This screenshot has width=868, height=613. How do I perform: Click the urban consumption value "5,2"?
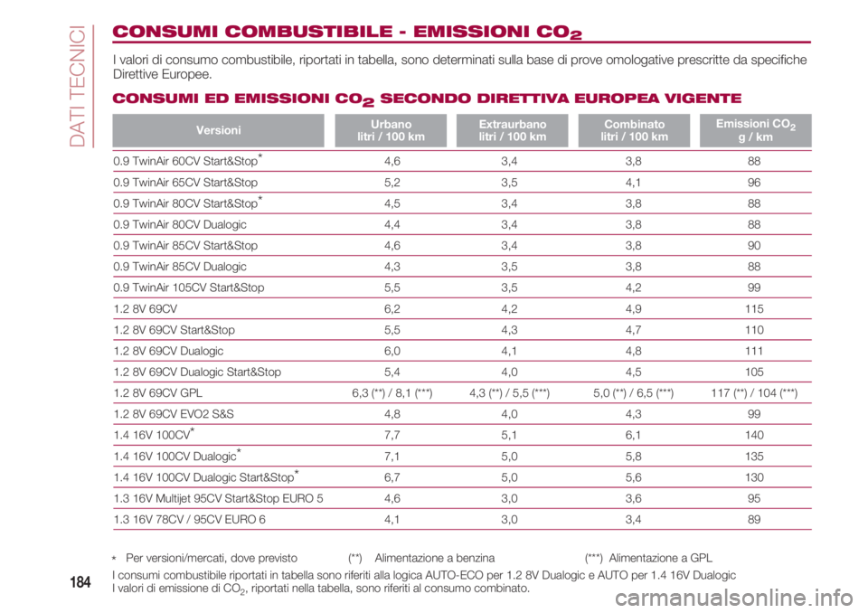[392, 183]
